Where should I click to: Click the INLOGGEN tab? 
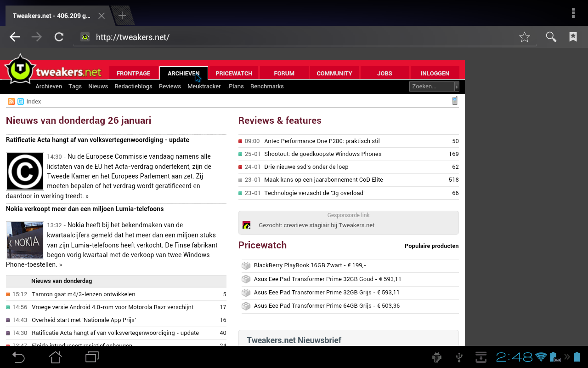pyautogui.click(x=435, y=73)
